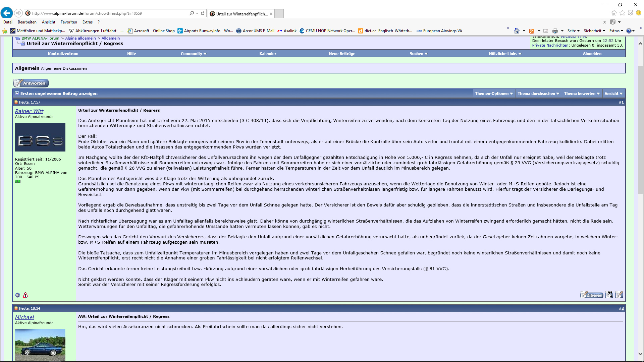Click the quick reply icon in post #1
The height and width of the screenshot is (362, 644).
coord(619,295)
